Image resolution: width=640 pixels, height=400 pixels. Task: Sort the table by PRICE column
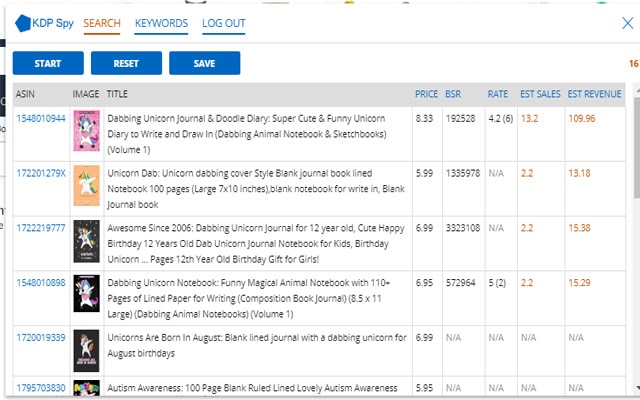pos(426,94)
